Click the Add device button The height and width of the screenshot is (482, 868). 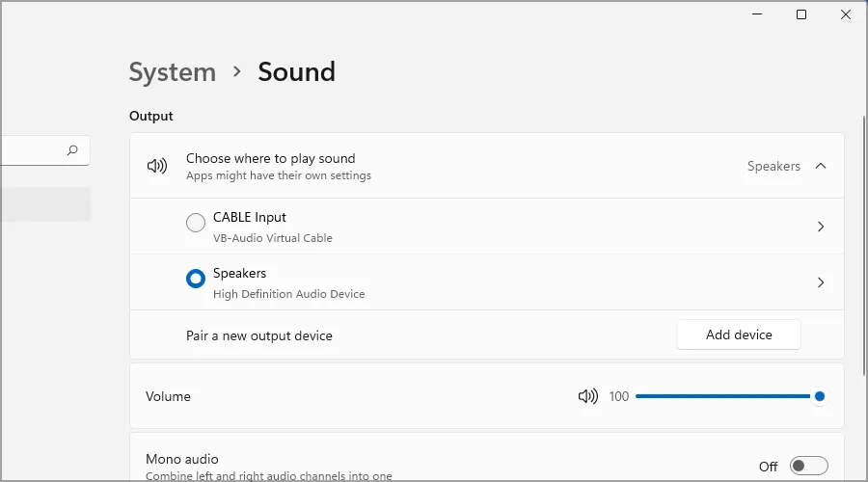(739, 335)
